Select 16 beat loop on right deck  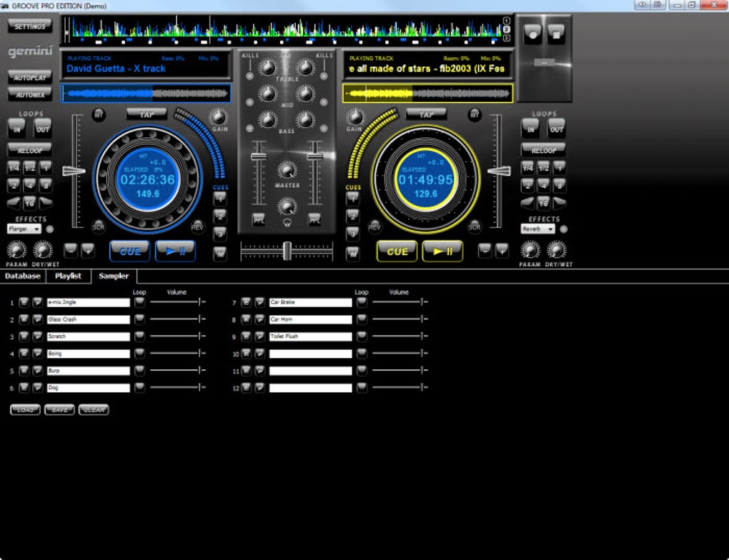click(x=543, y=203)
